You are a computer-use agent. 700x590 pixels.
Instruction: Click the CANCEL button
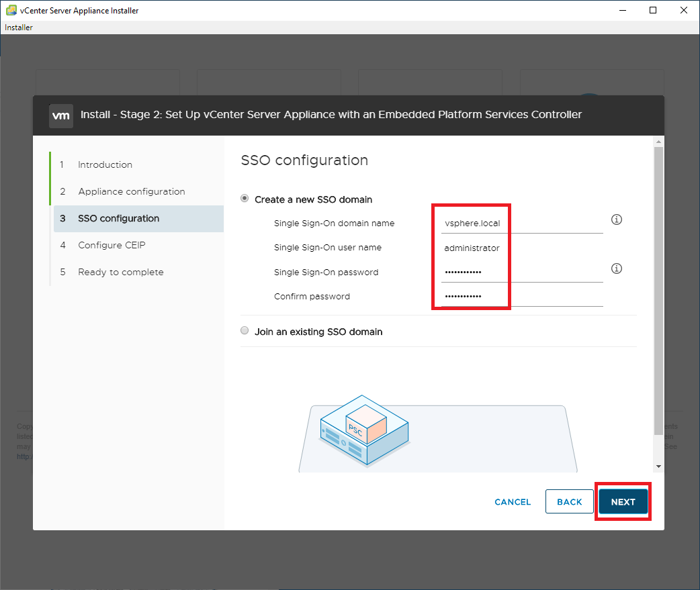coord(513,502)
